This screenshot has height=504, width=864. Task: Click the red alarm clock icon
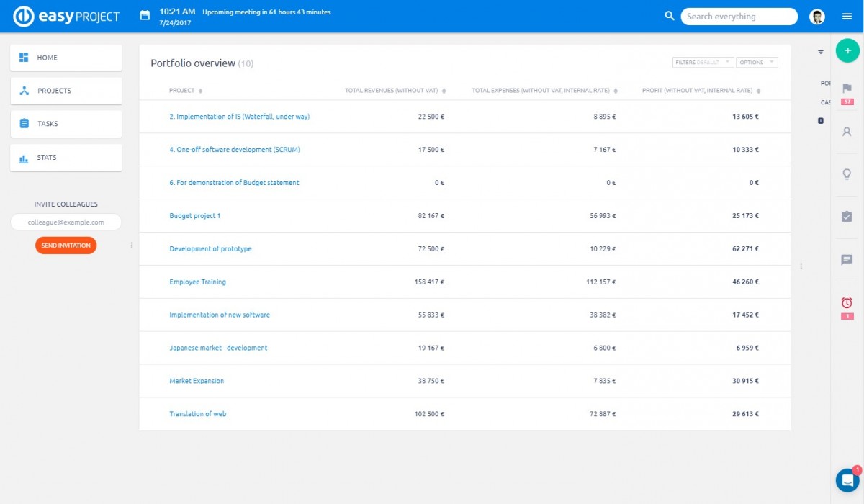847,303
